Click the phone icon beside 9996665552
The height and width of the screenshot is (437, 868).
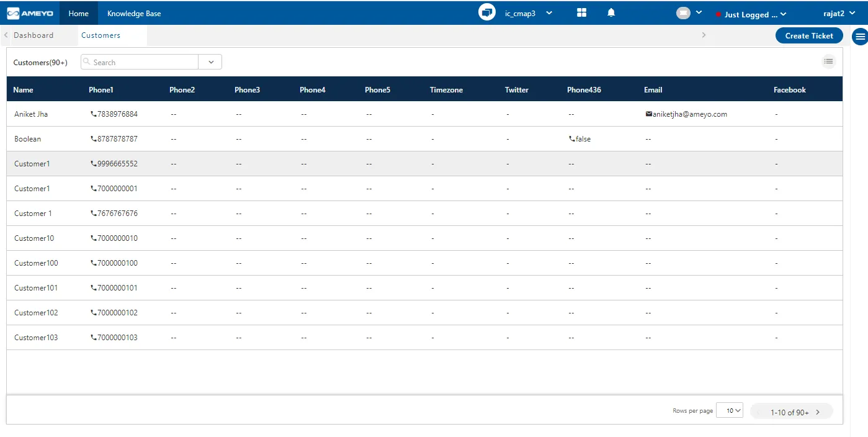point(94,164)
